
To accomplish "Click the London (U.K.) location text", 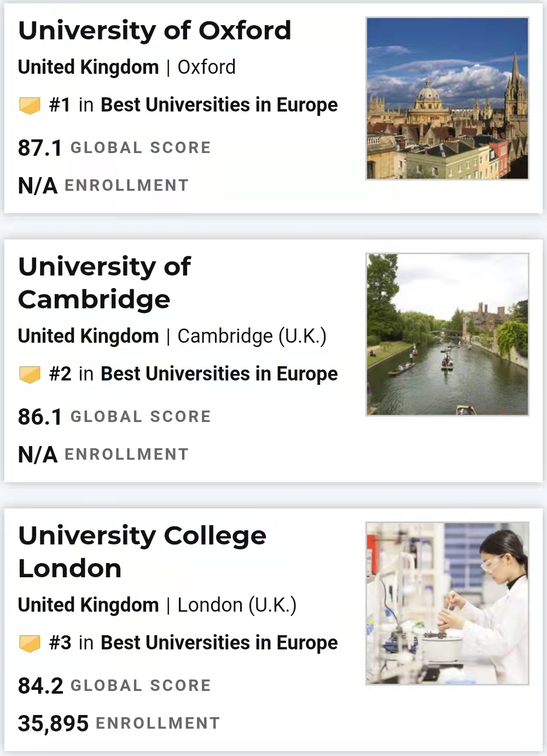I will click(x=237, y=605).
